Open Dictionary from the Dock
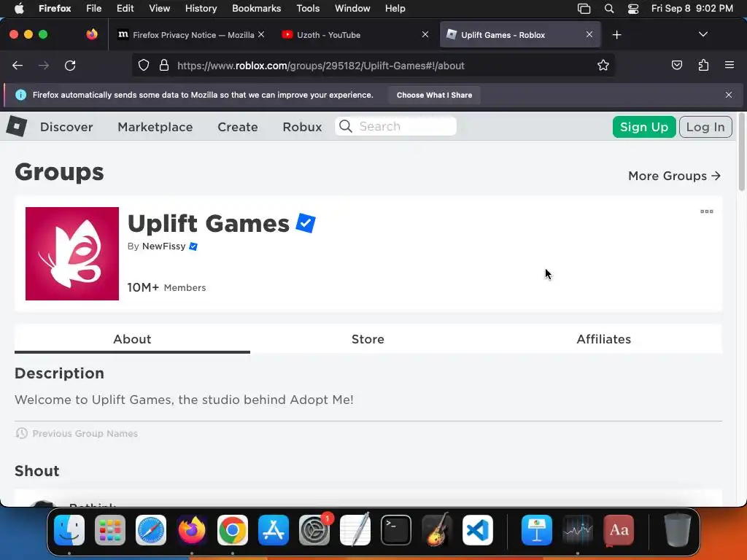 point(619,530)
